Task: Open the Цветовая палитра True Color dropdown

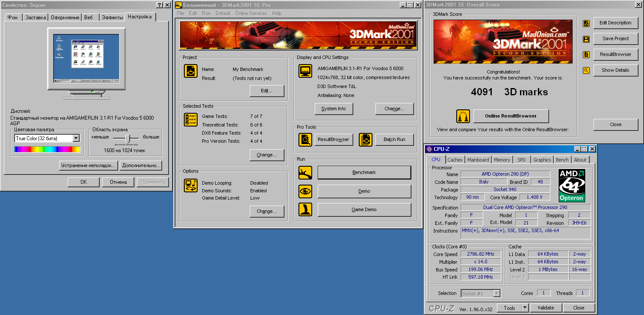Action: pyautogui.click(x=76, y=138)
